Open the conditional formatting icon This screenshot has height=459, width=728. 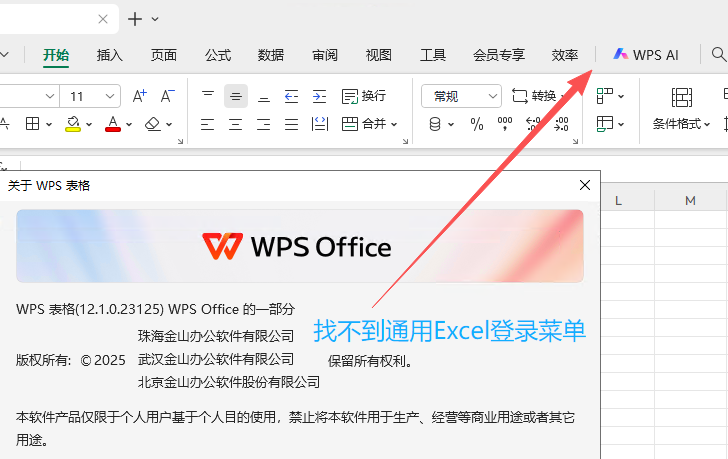[x=682, y=97]
